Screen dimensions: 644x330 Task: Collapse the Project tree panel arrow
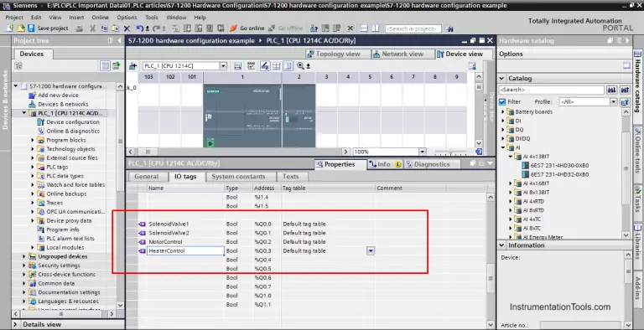tap(120, 41)
